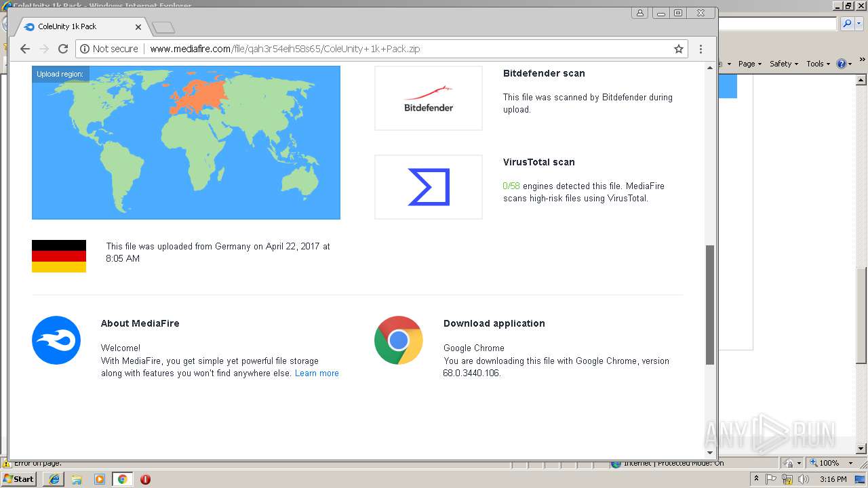This screenshot has width=868, height=488.
Task: Click the IE window scrollbar down arrow
Action: (862, 449)
